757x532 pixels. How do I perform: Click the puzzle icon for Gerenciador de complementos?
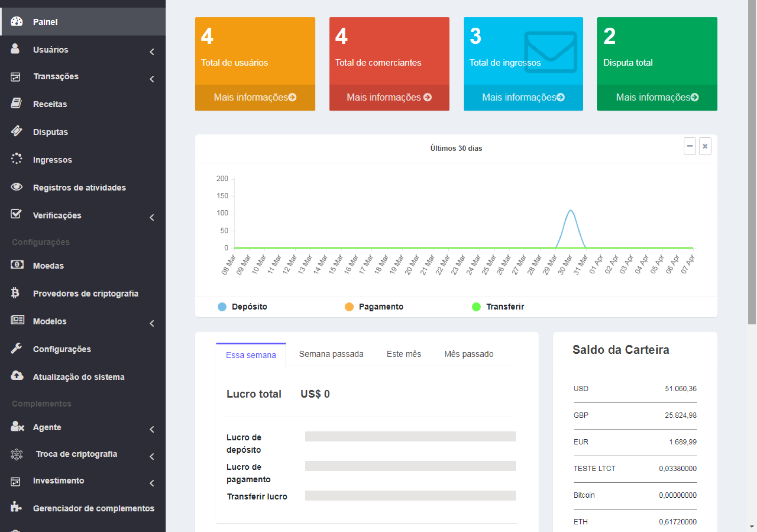coord(16,507)
